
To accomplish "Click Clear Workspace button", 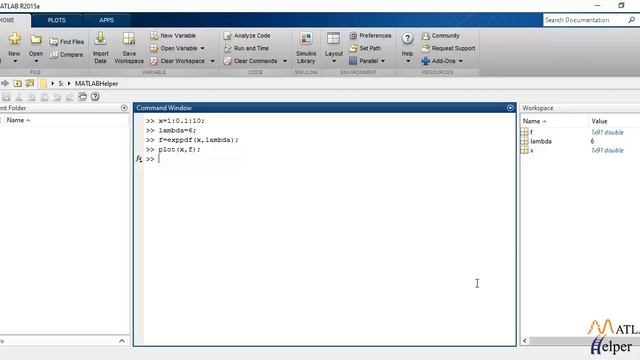I will [x=178, y=61].
